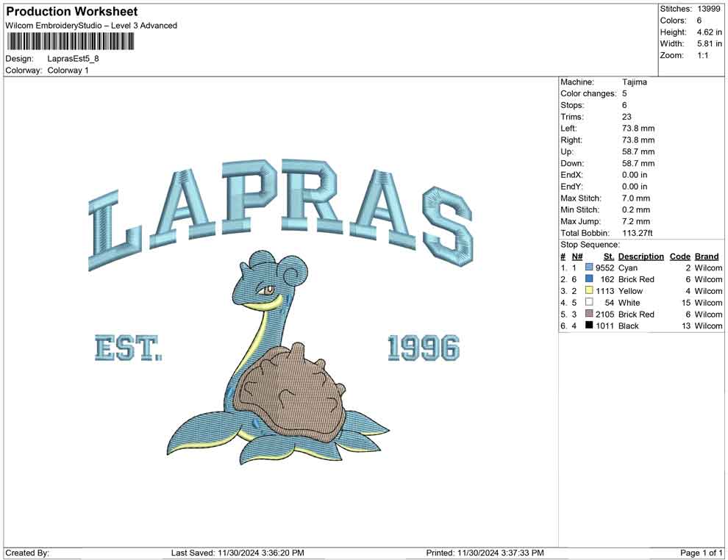728x560 pixels.
Task: Click the Colors value 6
Action: [x=699, y=21]
